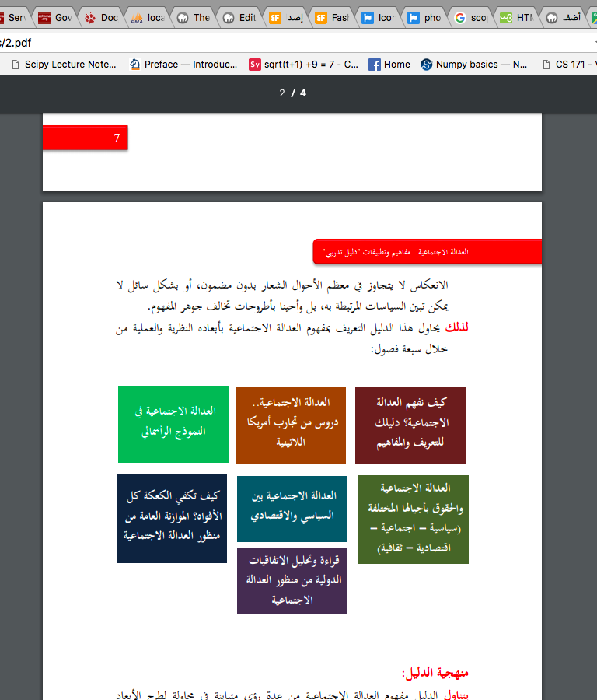Open 'Preface — Introduc...' bookmark
The height and width of the screenshot is (700, 597).
(183, 65)
